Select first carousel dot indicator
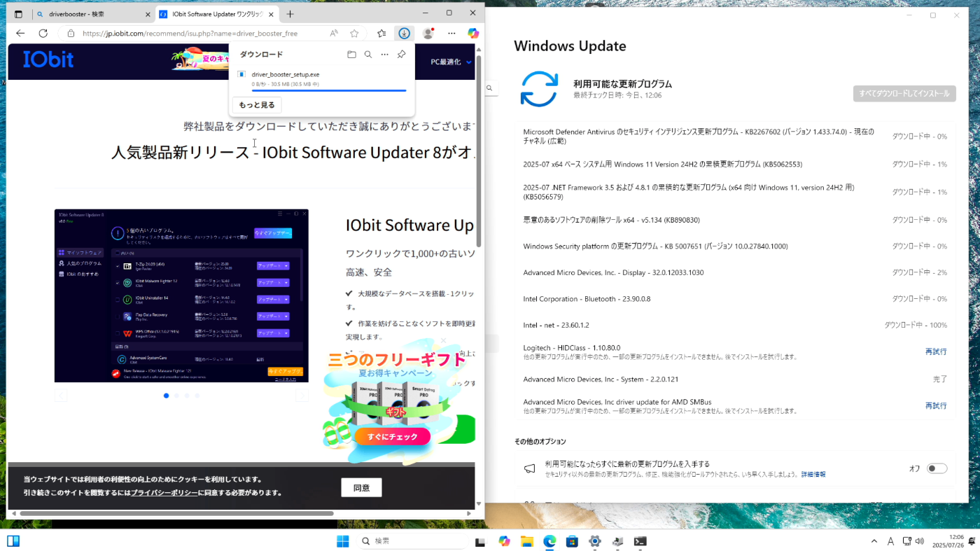Screen dimensions: 980x551 166,396
